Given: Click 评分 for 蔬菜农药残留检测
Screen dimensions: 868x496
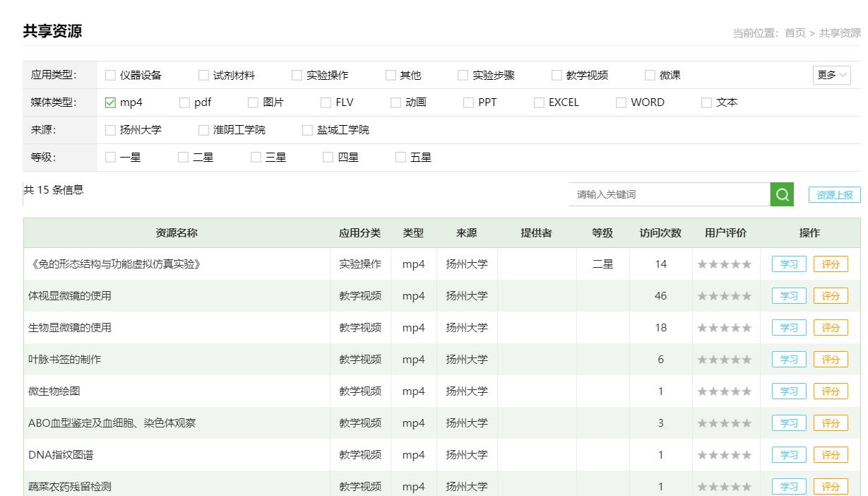Looking at the screenshot, I should (x=831, y=487).
